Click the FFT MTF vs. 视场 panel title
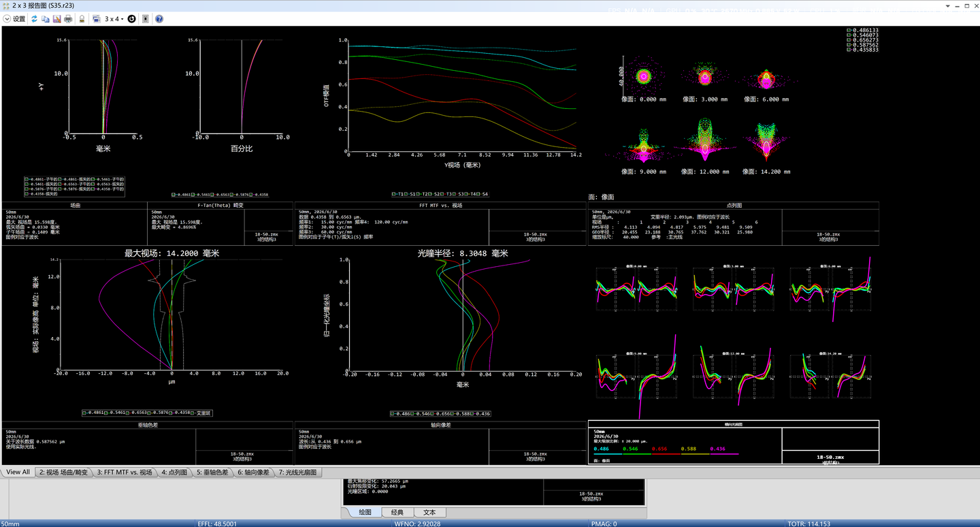This screenshot has height=527, width=980. tap(440, 205)
